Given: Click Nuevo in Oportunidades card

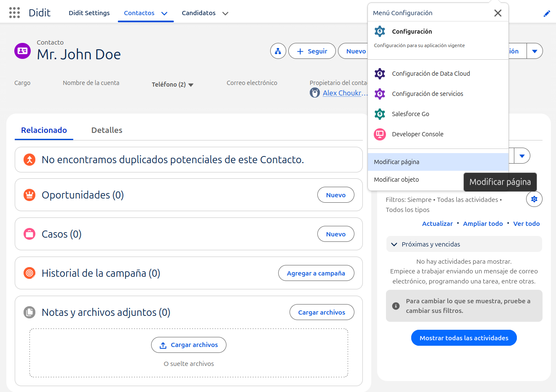Looking at the screenshot, I should pyautogui.click(x=336, y=195).
